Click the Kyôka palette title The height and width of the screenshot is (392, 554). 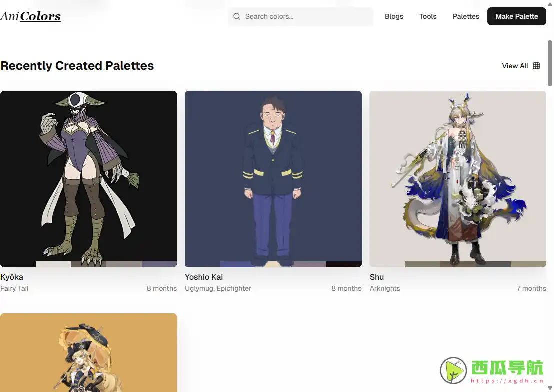pos(12,277)
